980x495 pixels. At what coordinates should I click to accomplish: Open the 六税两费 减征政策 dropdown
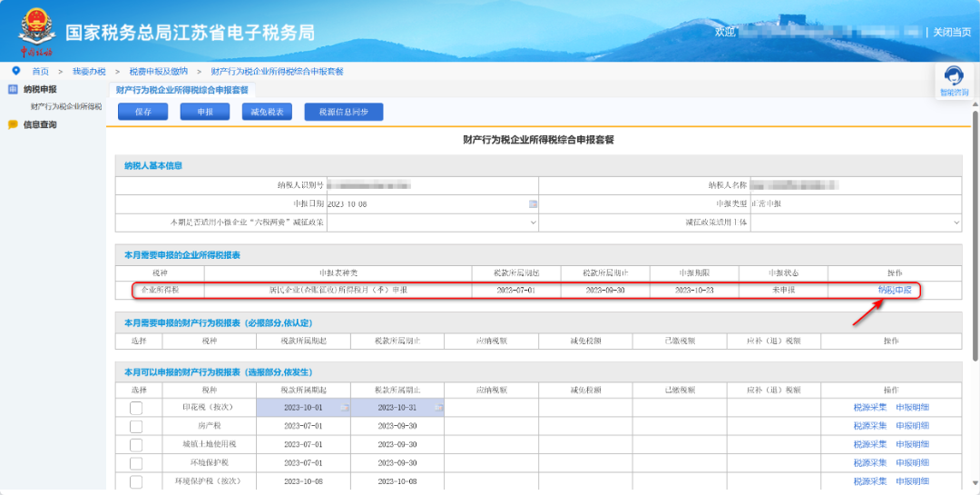tap(433, 223)
